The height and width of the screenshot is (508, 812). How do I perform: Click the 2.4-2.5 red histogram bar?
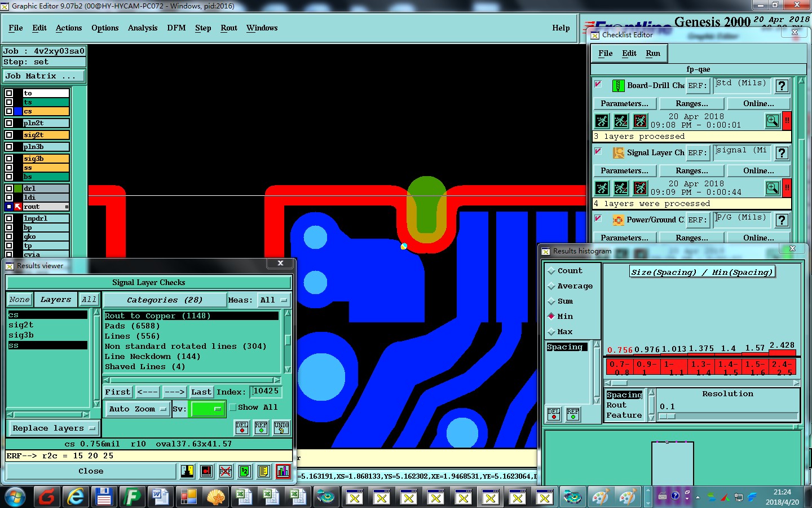pos(782,368)
